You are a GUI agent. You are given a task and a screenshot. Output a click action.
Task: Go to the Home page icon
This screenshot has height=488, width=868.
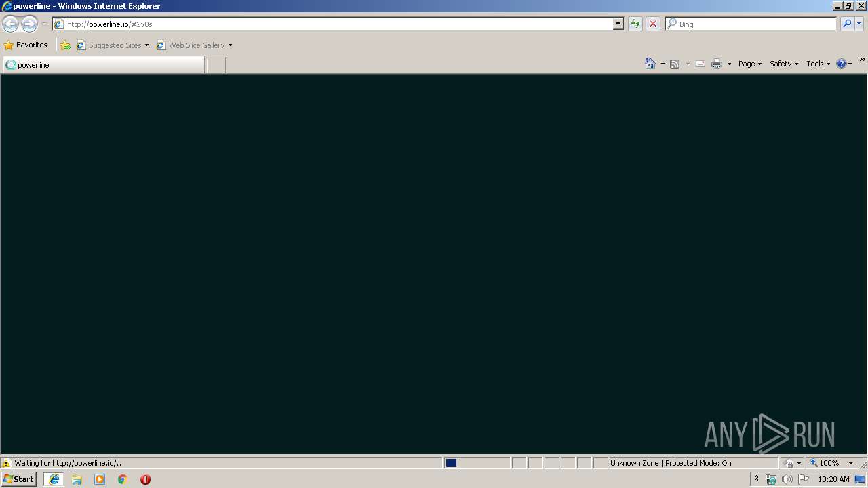pyautogui.click(x=650, y=64)
